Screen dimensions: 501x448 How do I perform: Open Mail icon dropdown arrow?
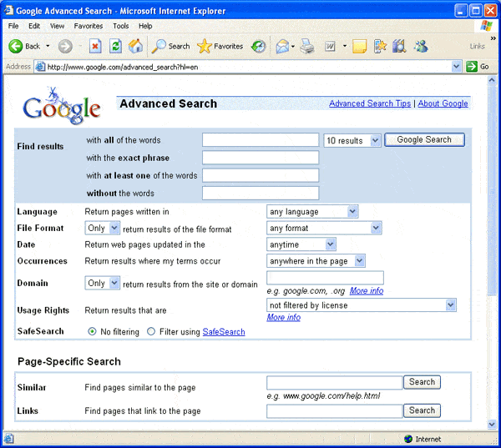293,47
